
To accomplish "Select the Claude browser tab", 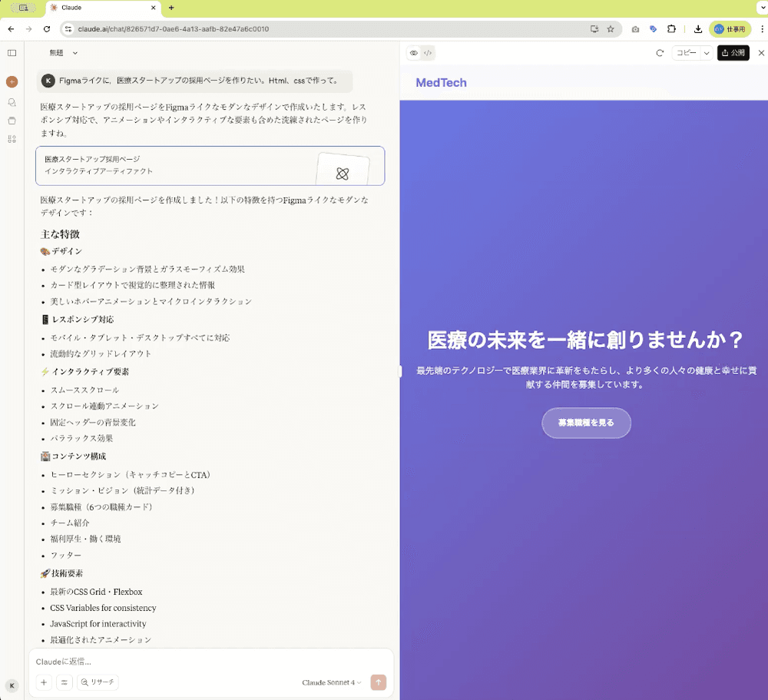I will click(x=101, y=8).
